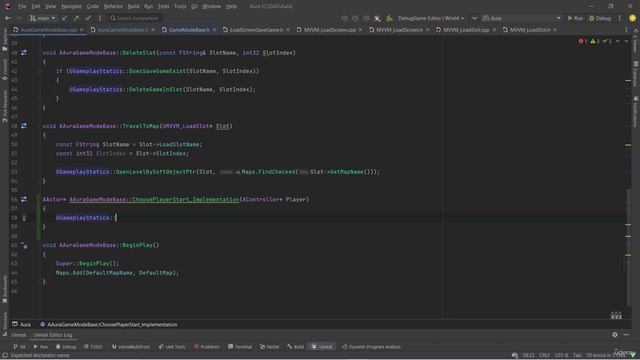Click the Push arrow icon
This screenshot has width=640, height=360.
click(x=76, y=18)
